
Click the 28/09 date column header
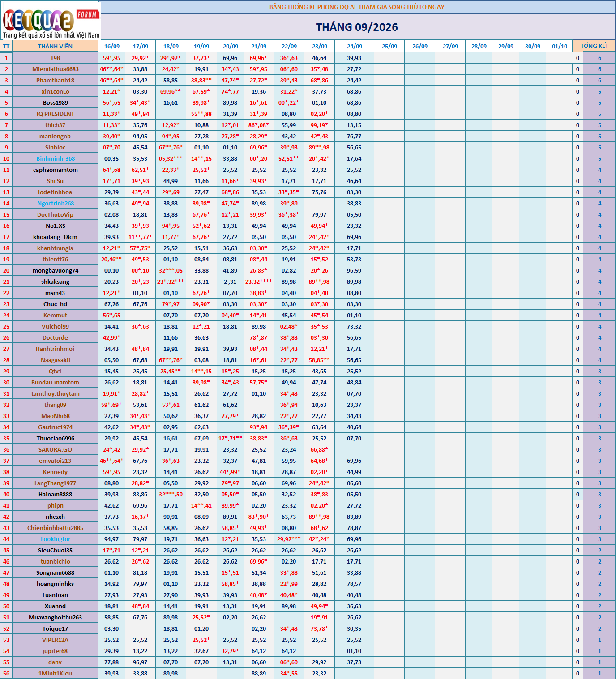(x=479, y=46)
